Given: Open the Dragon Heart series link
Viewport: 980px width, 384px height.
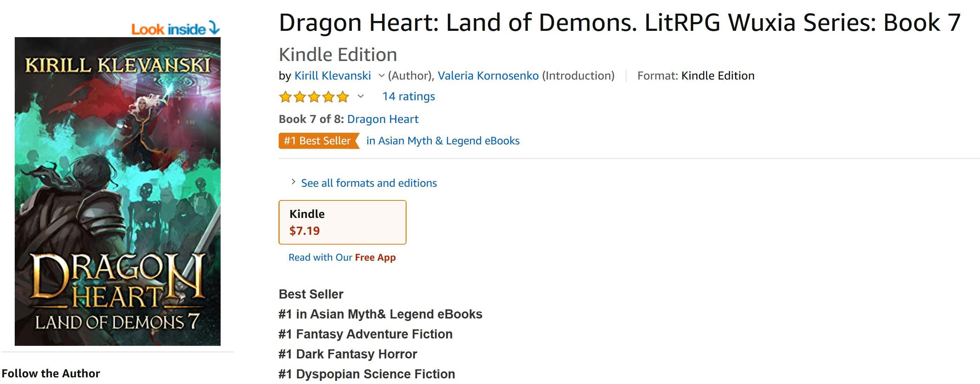Looking at the screenshot, I should click(382, 119).
